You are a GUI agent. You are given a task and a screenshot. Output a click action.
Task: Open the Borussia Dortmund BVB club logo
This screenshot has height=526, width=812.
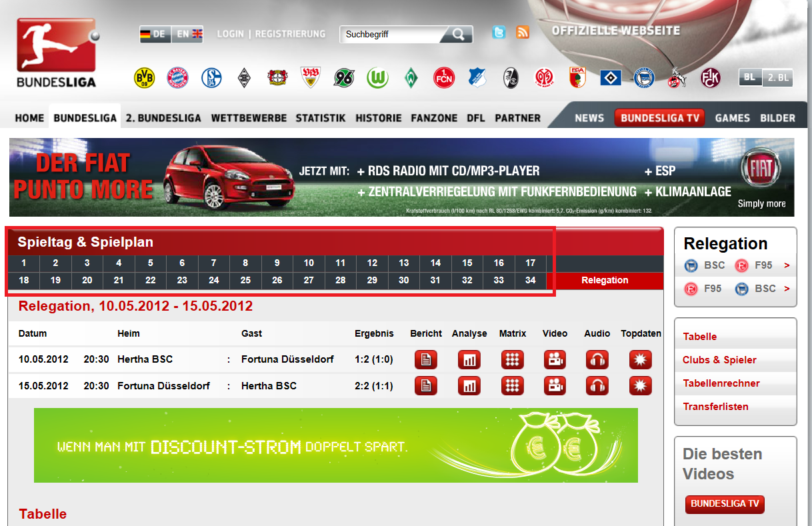point(144,78)
